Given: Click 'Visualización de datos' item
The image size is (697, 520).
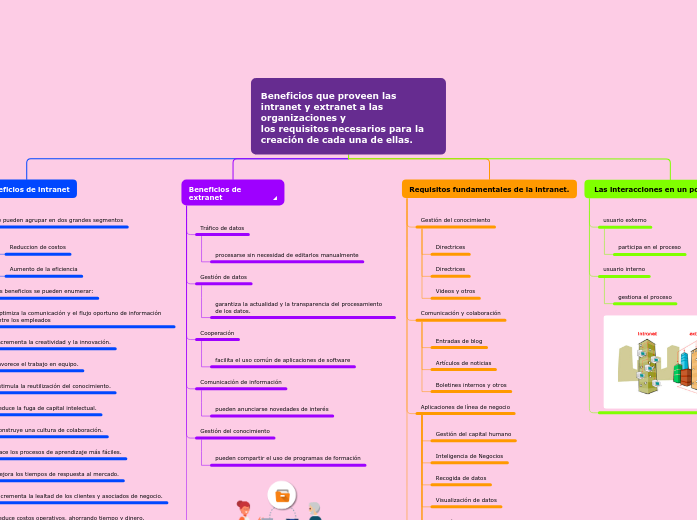Looking at the screenshot, I should pyautogui.click(x=466, y=500).
